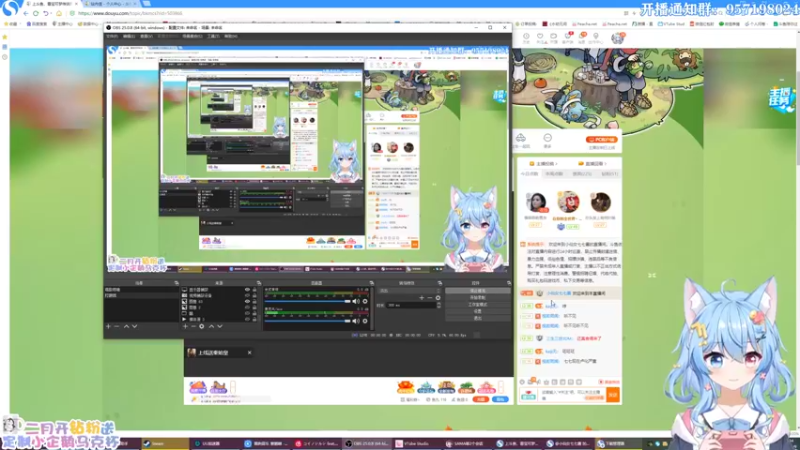
Task: Toggle visibility eye of the fourth source (image)
Action: [247, 307]
